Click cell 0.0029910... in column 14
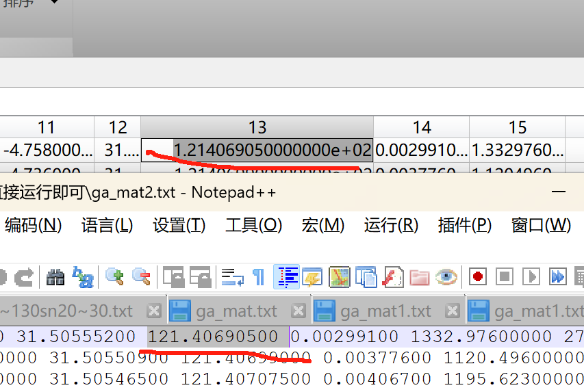The width and height of the screenshot is (584, 392). click(x=421, y=150)
